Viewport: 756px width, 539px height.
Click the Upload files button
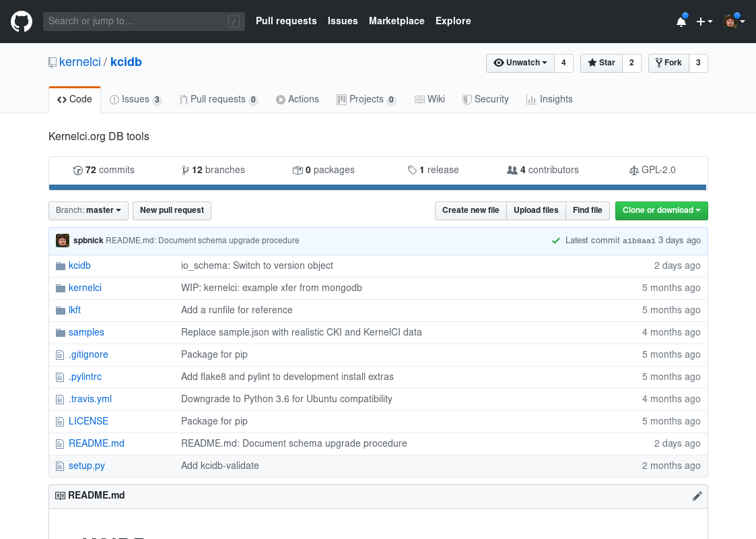pos(536,210)
